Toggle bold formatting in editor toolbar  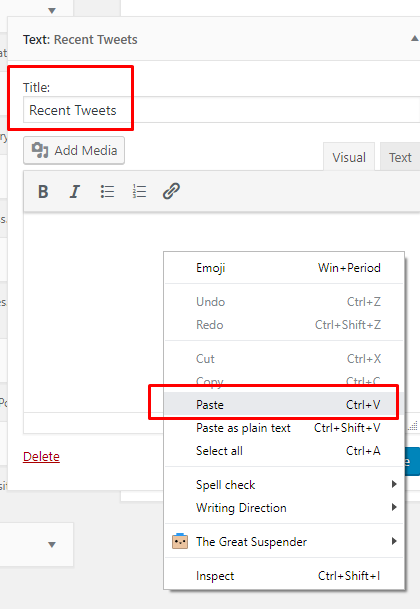[43, 191]
